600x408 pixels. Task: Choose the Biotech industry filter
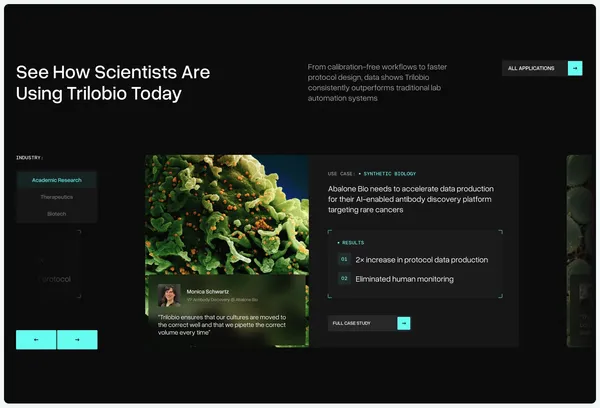57,214
